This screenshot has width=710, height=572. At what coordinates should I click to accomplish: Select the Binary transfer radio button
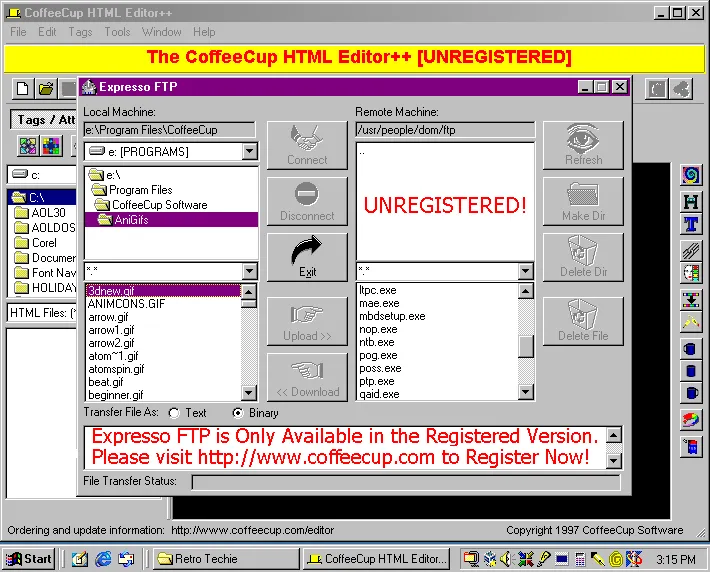click(x=237, y=413)
